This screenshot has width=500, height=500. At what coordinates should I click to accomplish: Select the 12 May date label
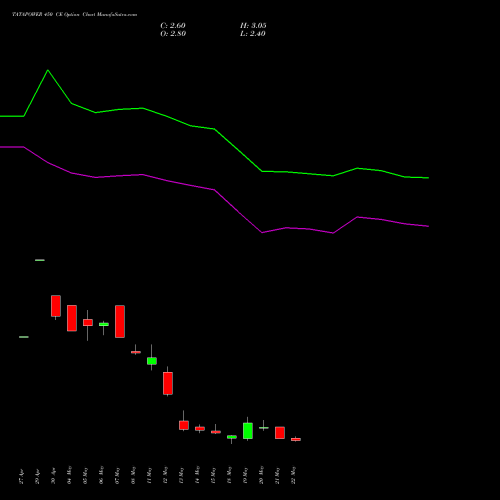coord(165,476)
